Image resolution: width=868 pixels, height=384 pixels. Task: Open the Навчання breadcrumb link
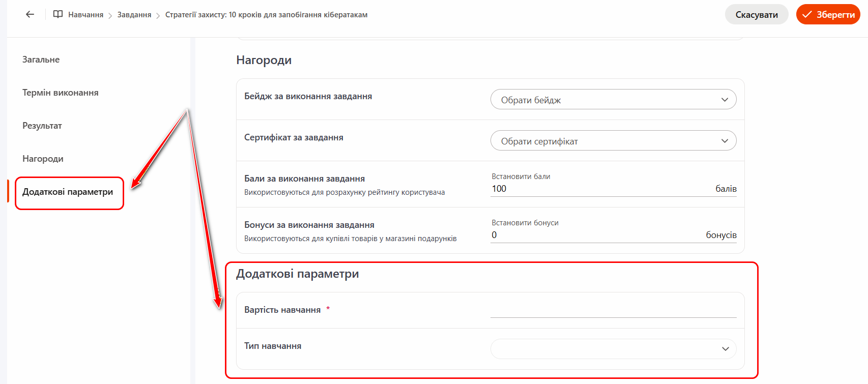[x=85, y=15]
